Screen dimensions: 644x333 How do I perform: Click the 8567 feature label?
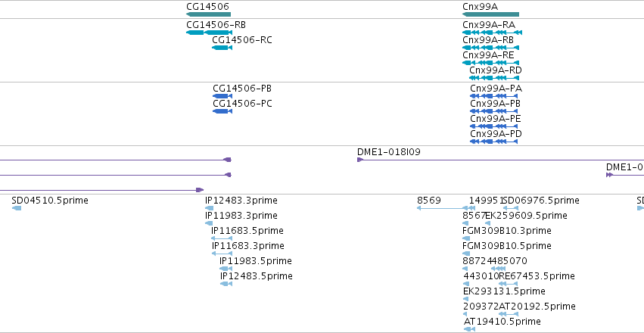coord(474,216)
